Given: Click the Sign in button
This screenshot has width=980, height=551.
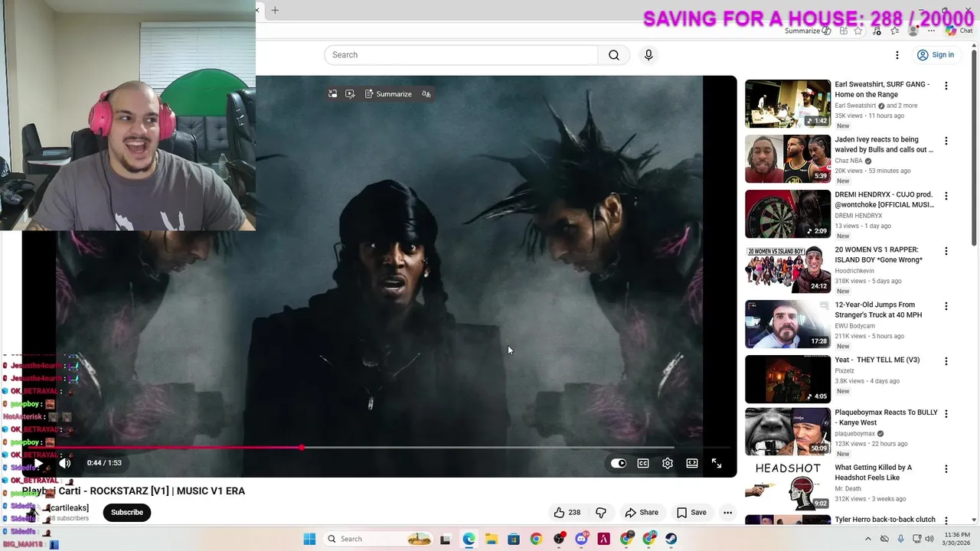Looking at the screenshot, I should 936,55.
